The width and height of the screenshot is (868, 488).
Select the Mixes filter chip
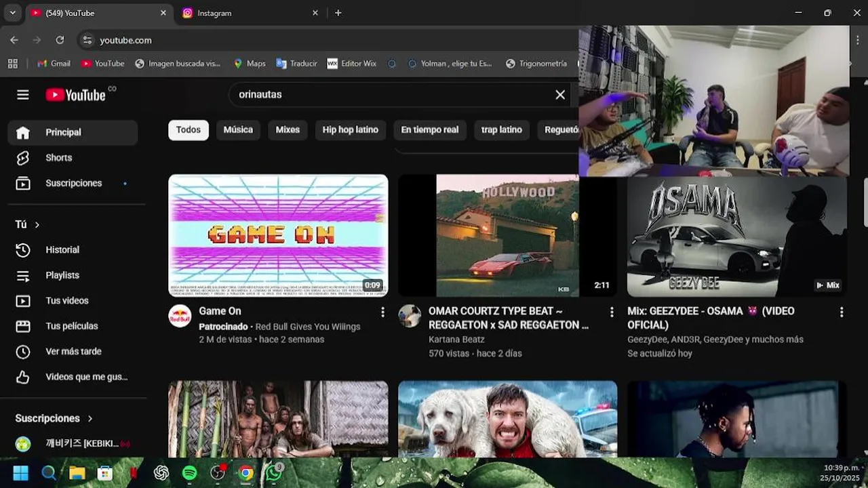[x=288, y=129]
